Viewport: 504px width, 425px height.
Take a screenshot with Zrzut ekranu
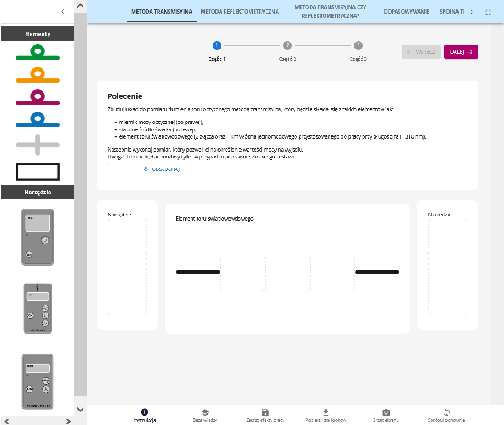386,415
